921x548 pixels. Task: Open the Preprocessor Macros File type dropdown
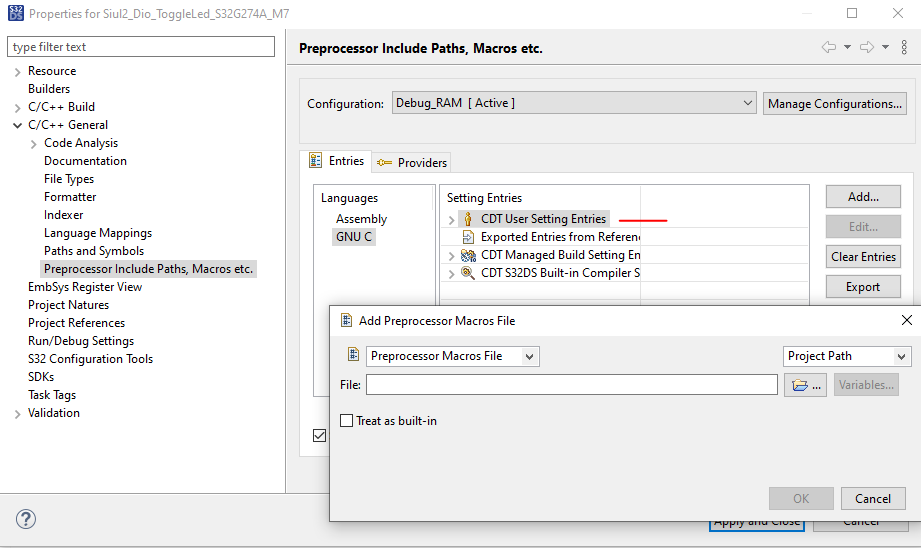pos(453,356)
